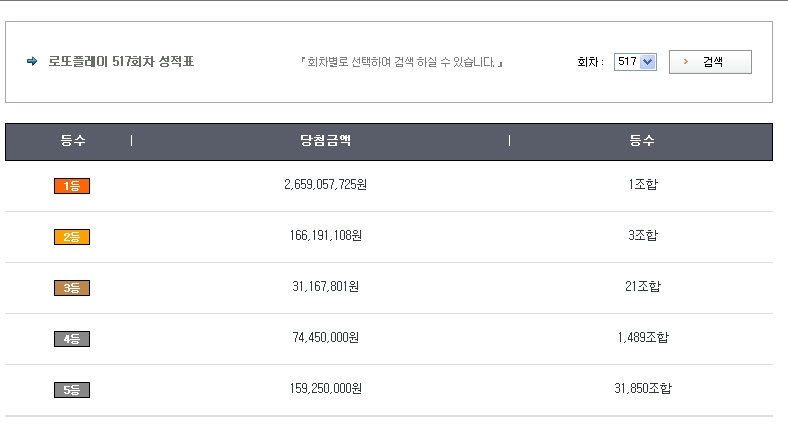The height and width of the screenshot is (440, 788).
Task: Open the 회차 round dropdown showing 517
Action: click(x=635, y=62)
